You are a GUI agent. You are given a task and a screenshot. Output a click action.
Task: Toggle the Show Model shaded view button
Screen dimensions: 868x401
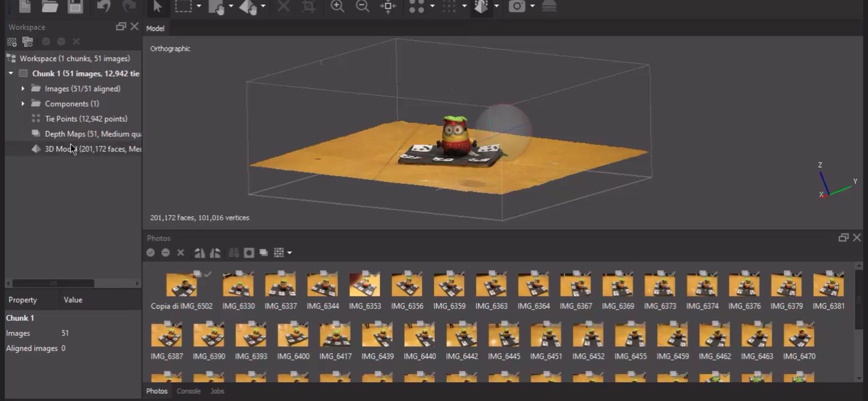(x=481, y=6)
